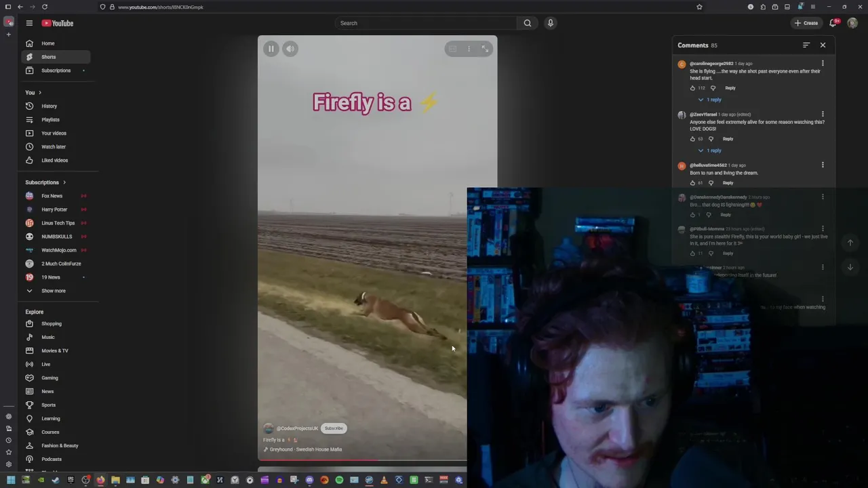The image size is (868, 488).
Task: Open WatchMojo.com channel
Action: tap(54, 250)
